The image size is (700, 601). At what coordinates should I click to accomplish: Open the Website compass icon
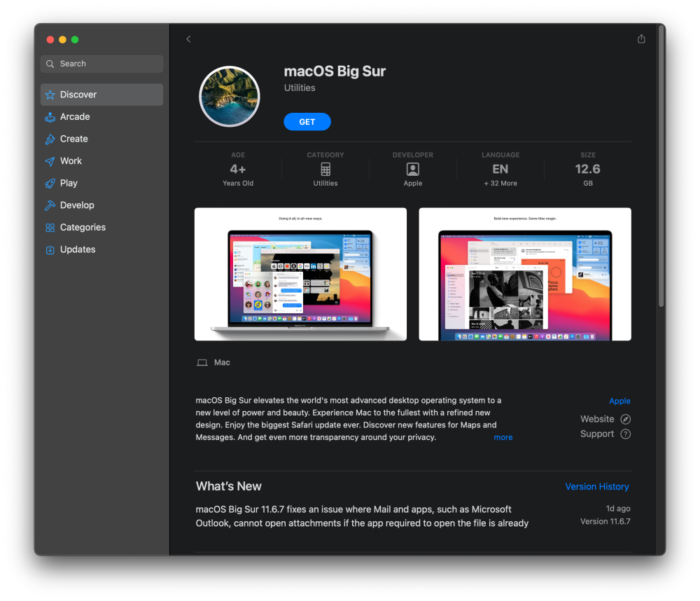(625, 419)
